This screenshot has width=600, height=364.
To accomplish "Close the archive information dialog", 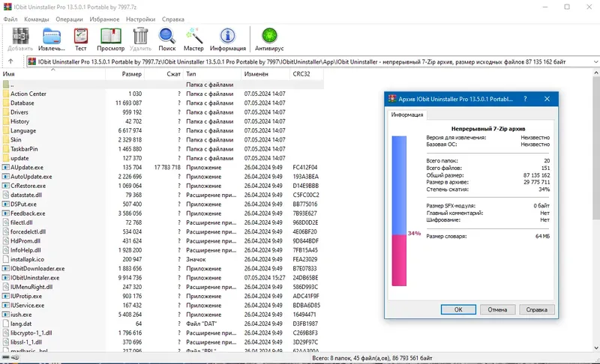I will click(547, 99).
